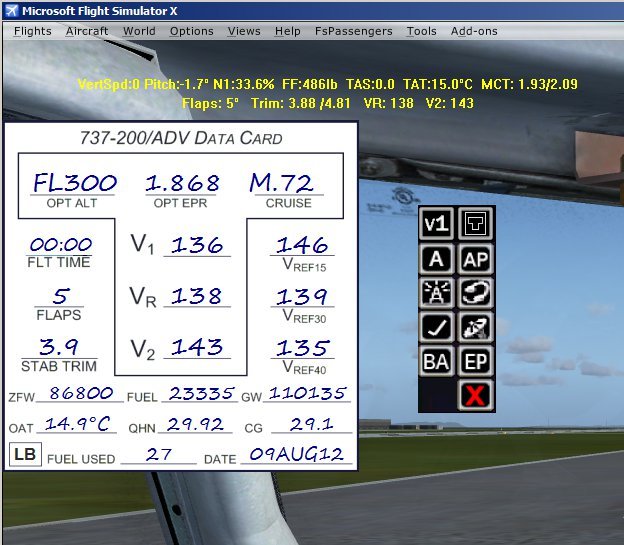Click the 1.868 OPT EPR value
Image resolution: width=624 pixels, height=545 pixels.
coord(182,183)
